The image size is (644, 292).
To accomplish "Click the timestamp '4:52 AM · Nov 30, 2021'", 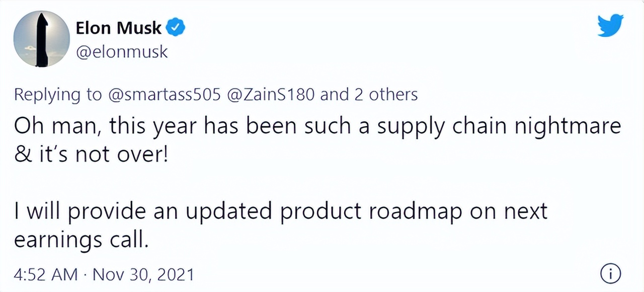I will pos(103,274).
